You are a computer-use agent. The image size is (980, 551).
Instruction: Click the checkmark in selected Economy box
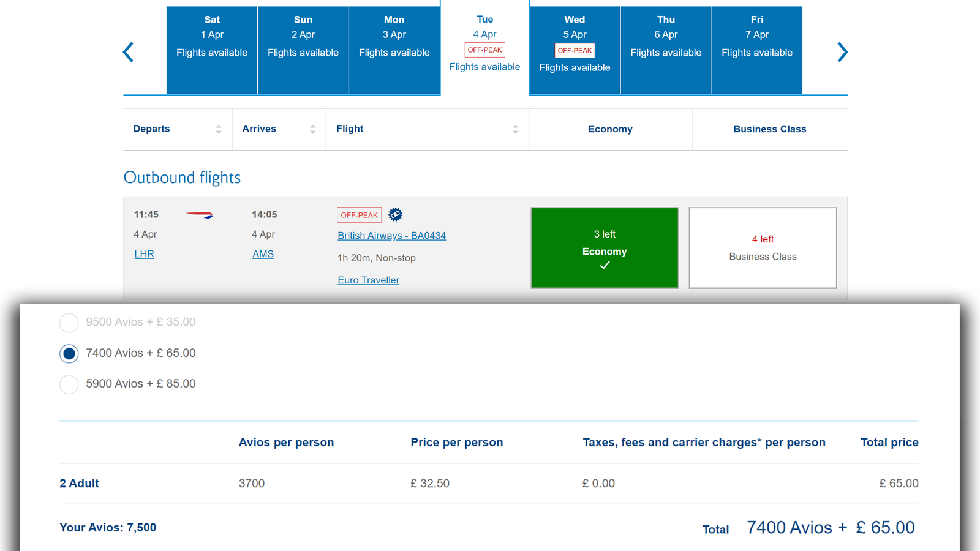click(605, 265)
